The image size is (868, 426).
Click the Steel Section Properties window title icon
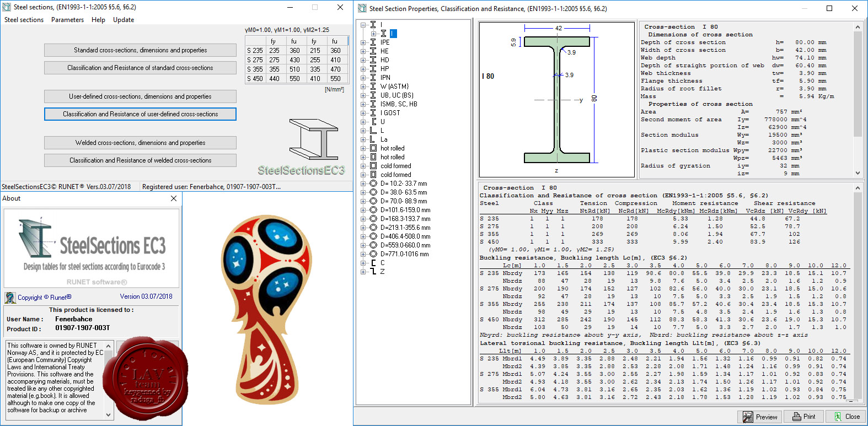pos(362,8)
